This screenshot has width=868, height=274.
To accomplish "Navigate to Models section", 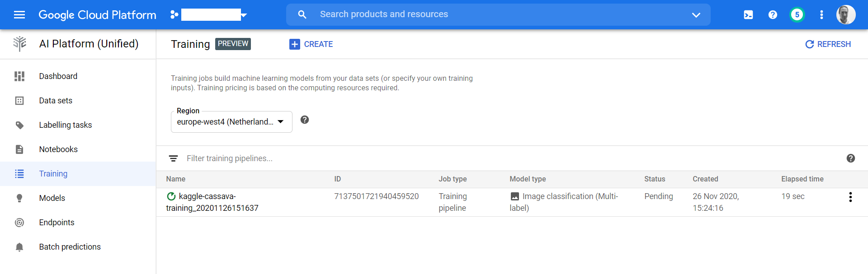I will click(52, 198).
